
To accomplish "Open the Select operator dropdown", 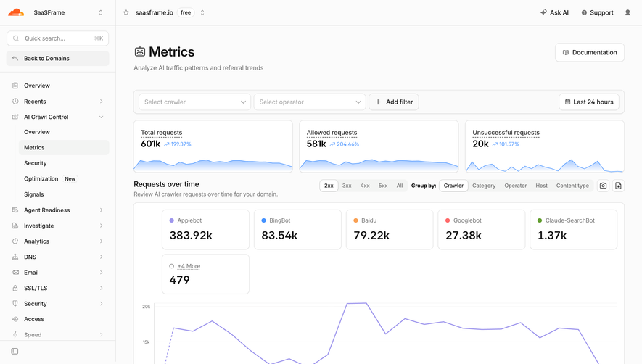I will (x=310, y=102).
